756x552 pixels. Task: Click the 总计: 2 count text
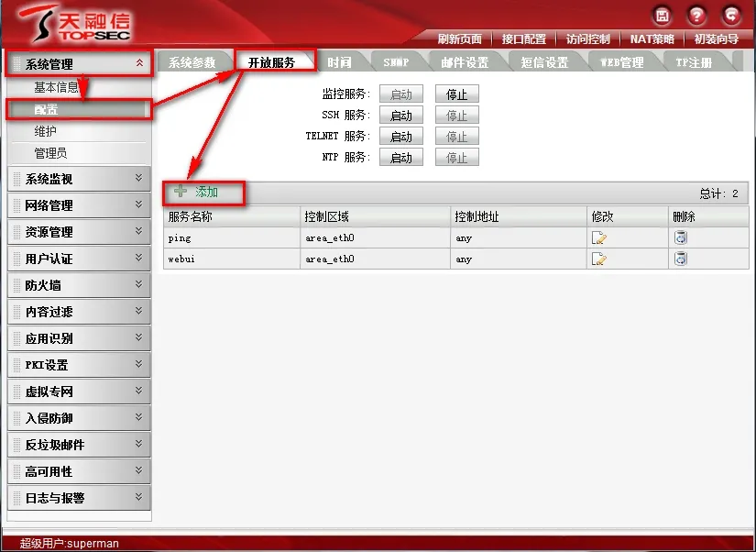(x=718, y=193)
